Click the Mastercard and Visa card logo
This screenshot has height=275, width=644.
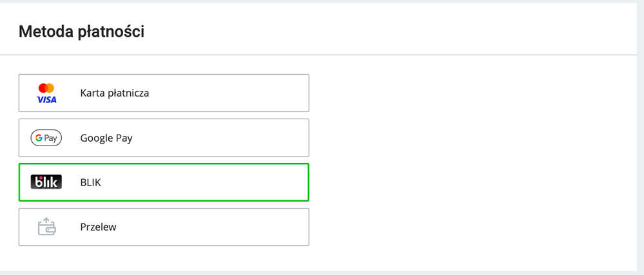(x=46, y=93)
